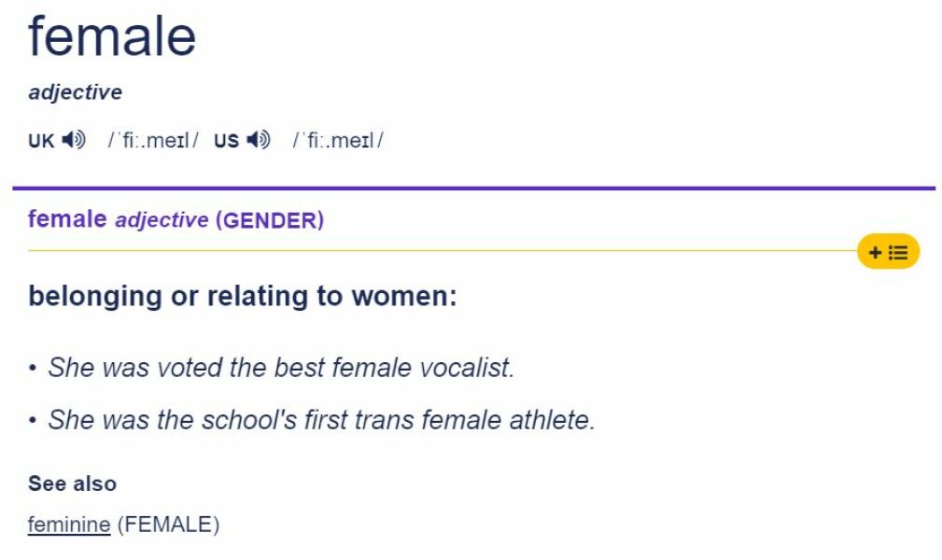Open the feminine entry link

[67, 525]
